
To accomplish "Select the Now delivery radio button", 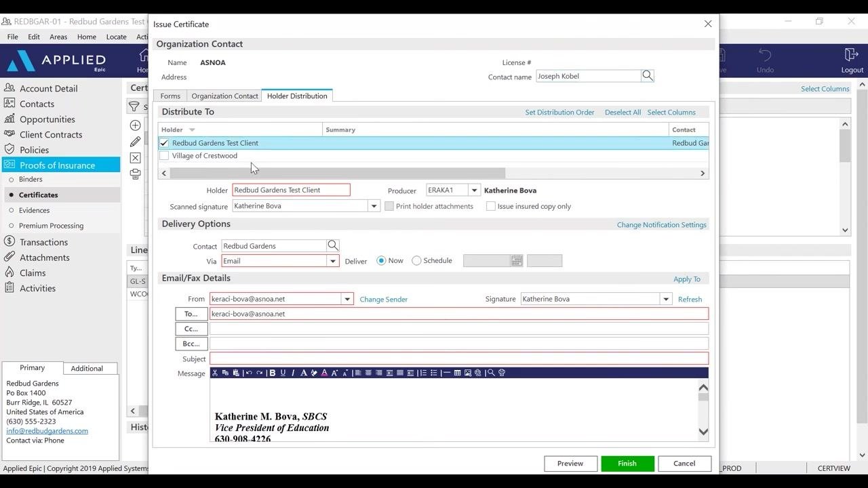I will (x=381, y=260).
